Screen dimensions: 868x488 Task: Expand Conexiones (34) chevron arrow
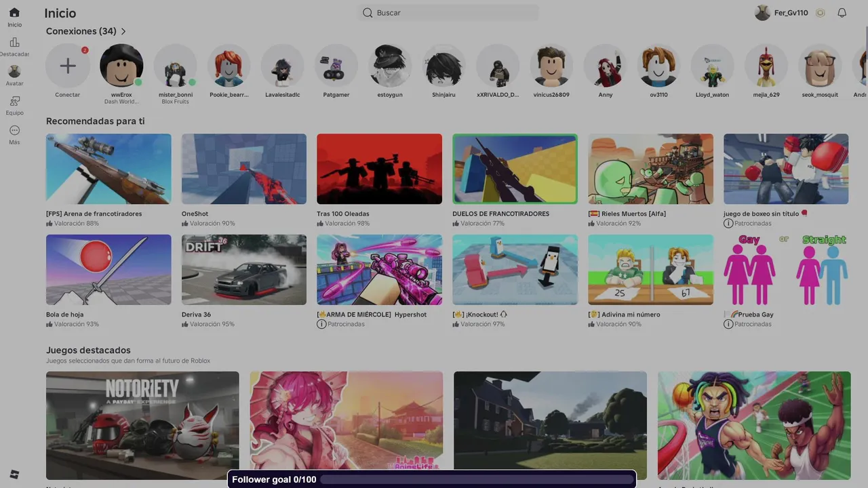click(x=123, y=31)
